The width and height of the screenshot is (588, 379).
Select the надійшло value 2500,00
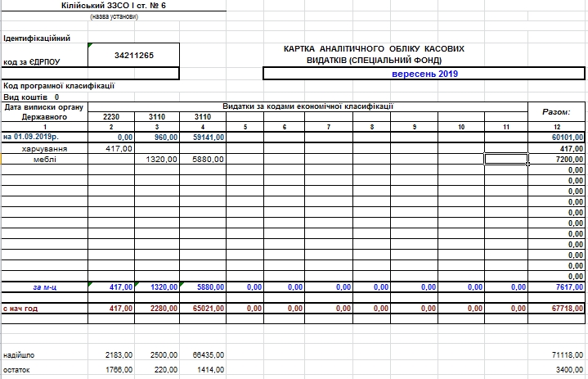coord(164,355)
